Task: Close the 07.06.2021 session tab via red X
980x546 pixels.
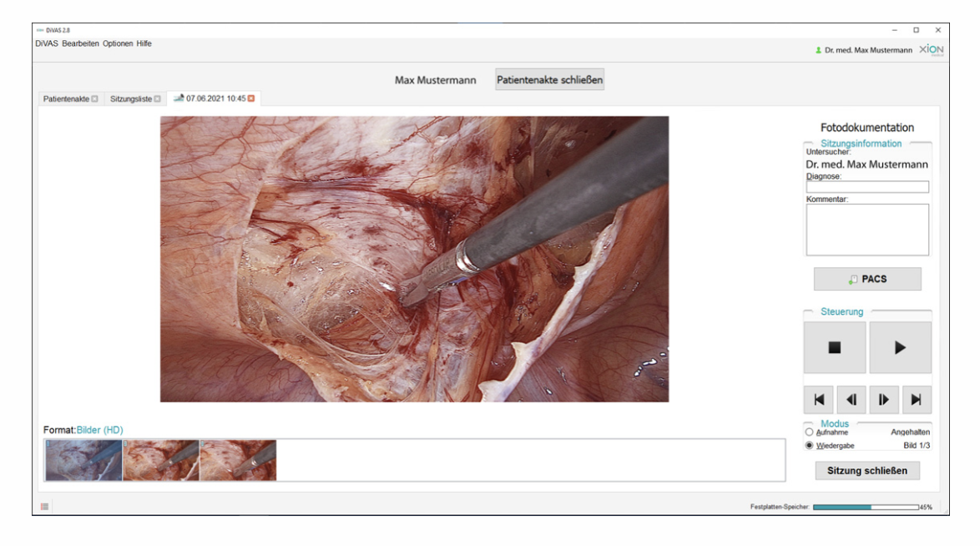Action: 251,99
